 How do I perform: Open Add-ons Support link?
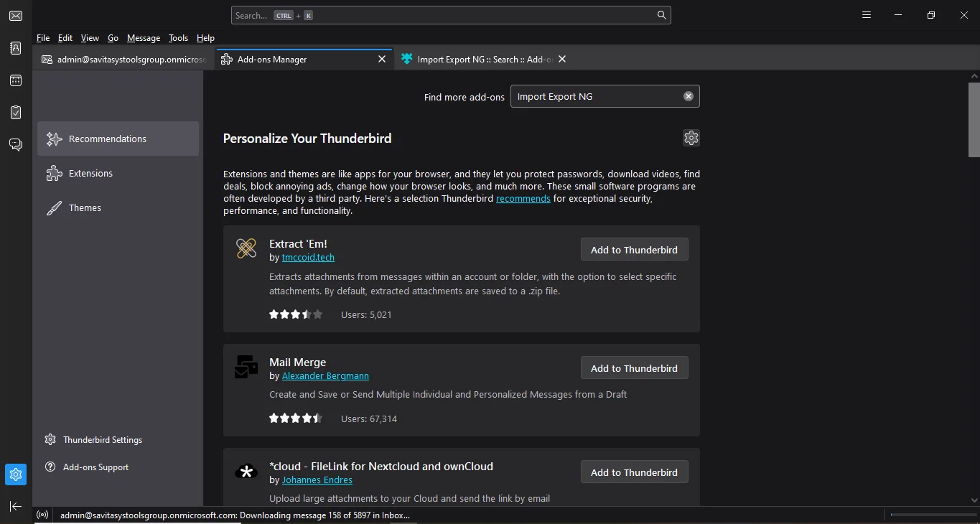86,467
